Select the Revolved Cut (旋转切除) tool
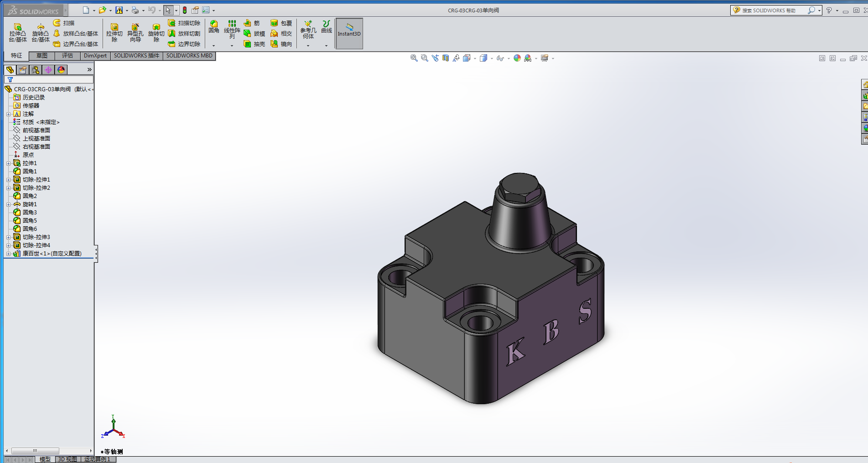 tap(156, 33)
